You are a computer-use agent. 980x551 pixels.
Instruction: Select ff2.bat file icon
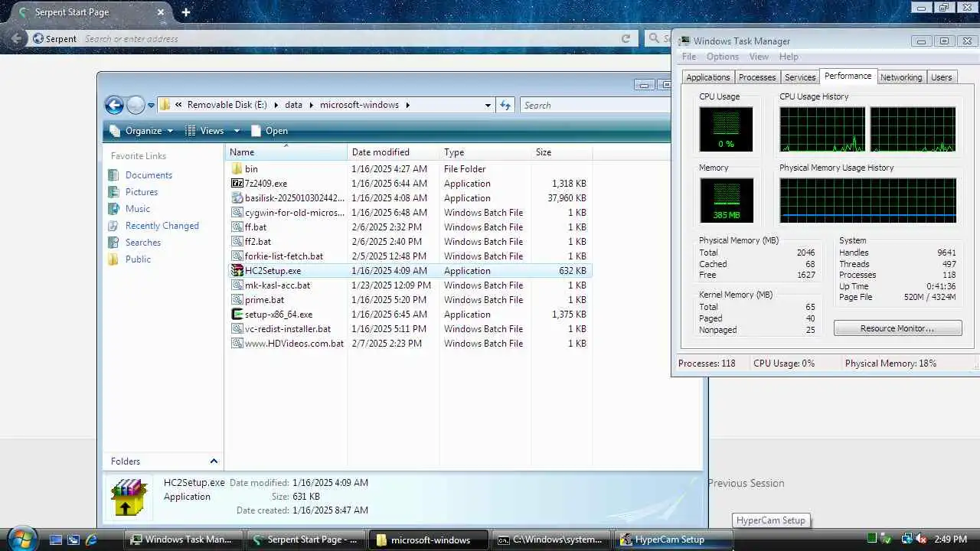point(237,242)
